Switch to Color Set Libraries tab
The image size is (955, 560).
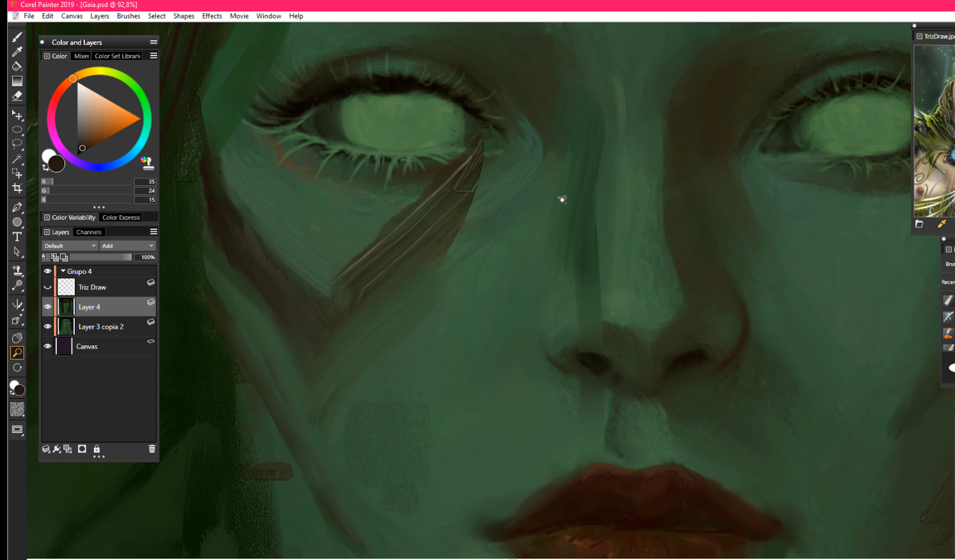[118, 56]
